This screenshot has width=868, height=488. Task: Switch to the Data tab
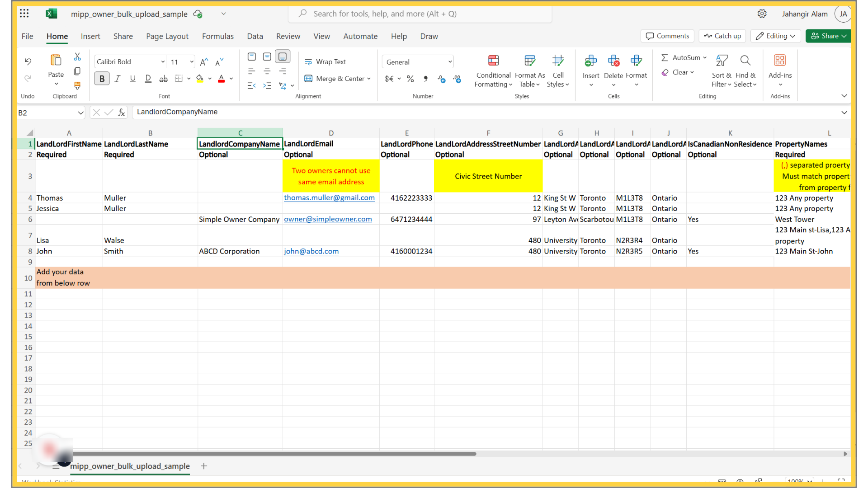pos(255,36)
